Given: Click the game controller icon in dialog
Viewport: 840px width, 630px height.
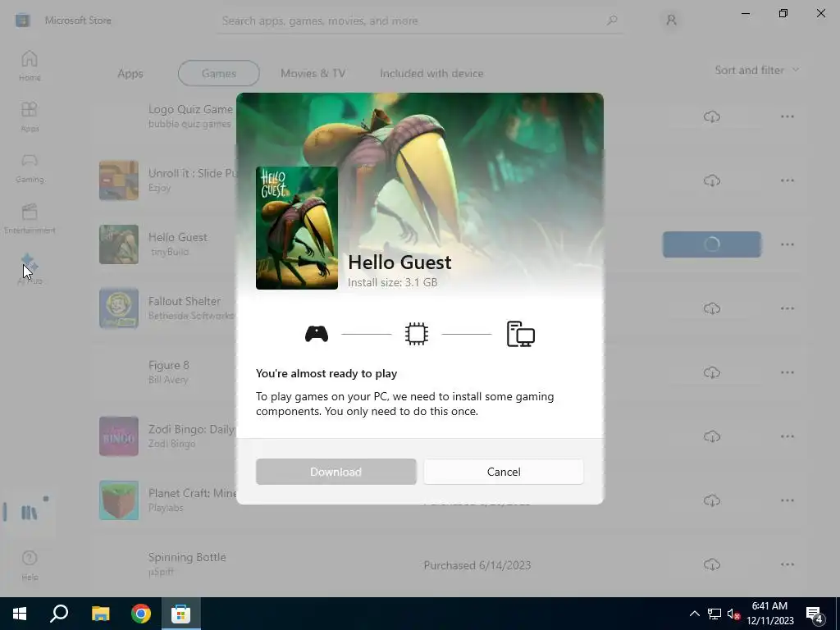Looking at the screenshot, I should 317,335.
